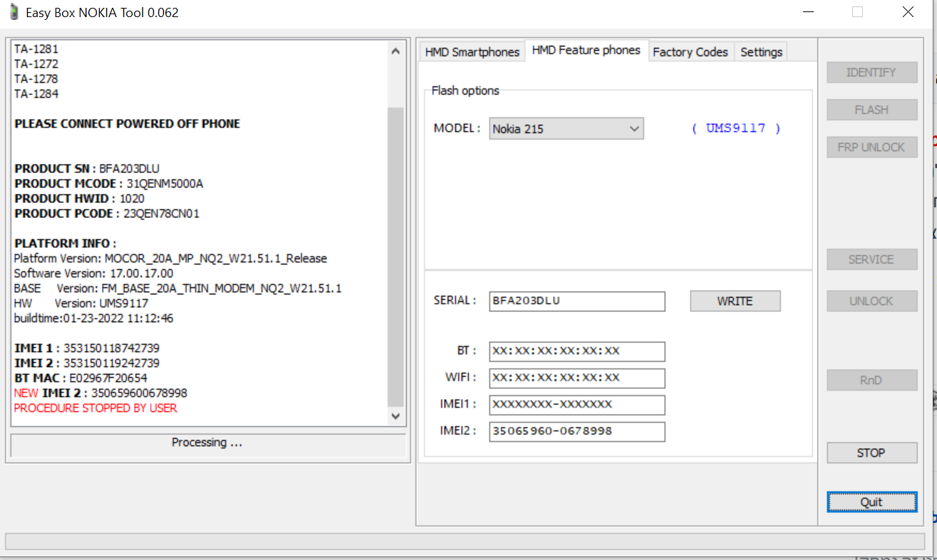Click the "MODEL :" label

[x=457, y=129]
